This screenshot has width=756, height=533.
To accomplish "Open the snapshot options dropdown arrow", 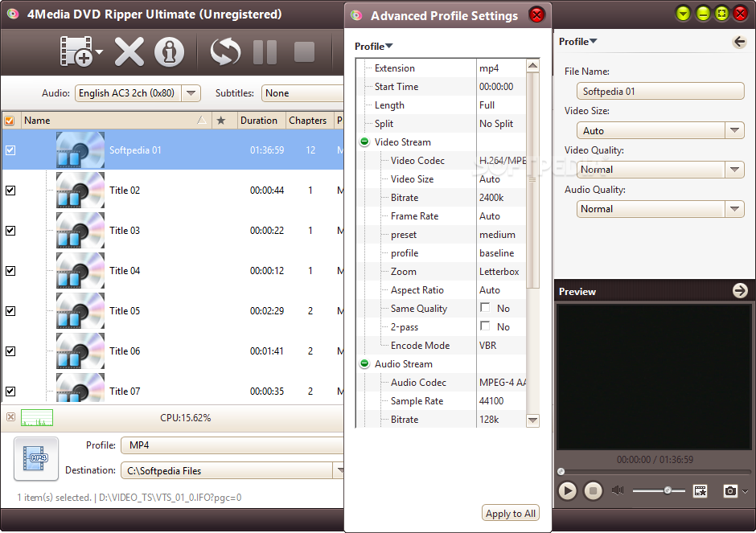I will (746, 491).
